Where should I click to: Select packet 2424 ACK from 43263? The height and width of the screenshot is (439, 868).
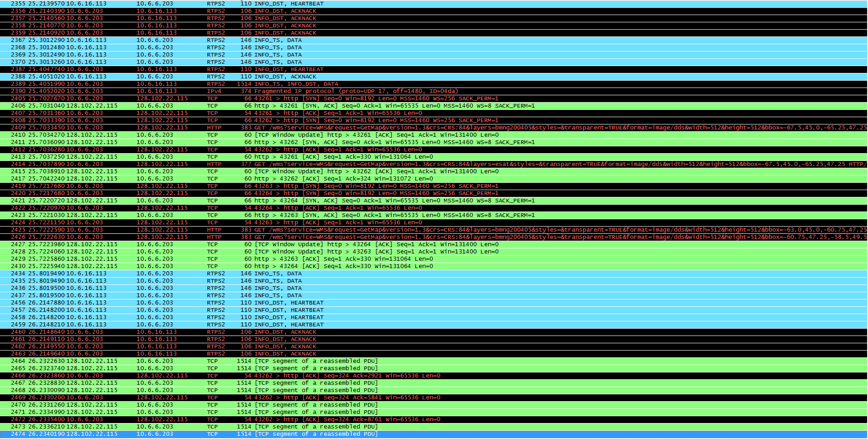point(434,222)
